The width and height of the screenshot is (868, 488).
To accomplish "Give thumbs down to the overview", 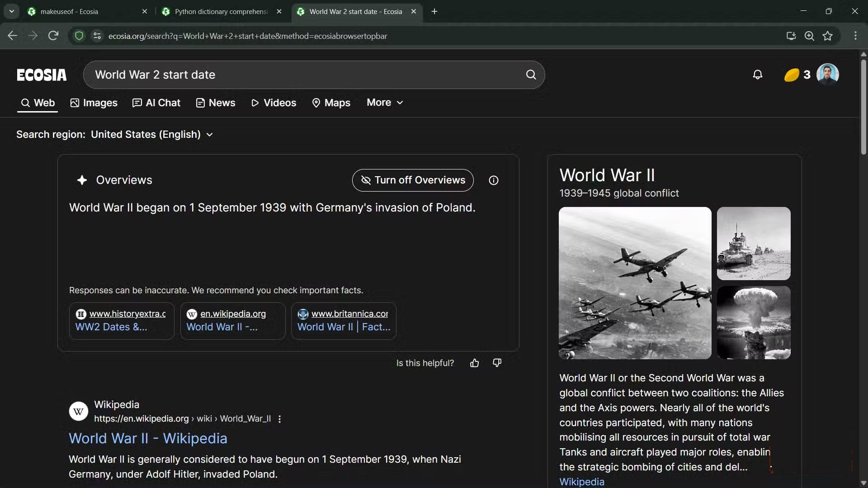I will (497, 363).
